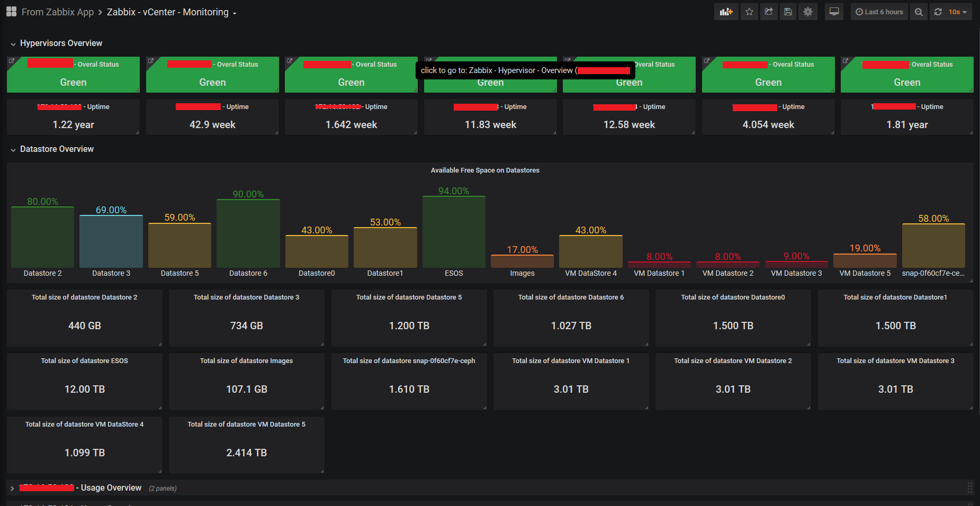
Task: Click the Add panel icon
Action: tap(726, 12)
